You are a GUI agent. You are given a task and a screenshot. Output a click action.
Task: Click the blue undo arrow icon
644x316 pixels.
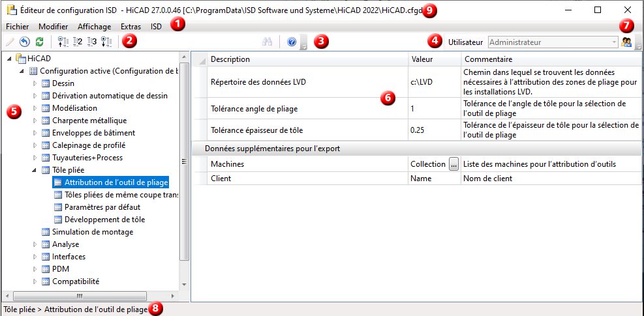(25, 42)
